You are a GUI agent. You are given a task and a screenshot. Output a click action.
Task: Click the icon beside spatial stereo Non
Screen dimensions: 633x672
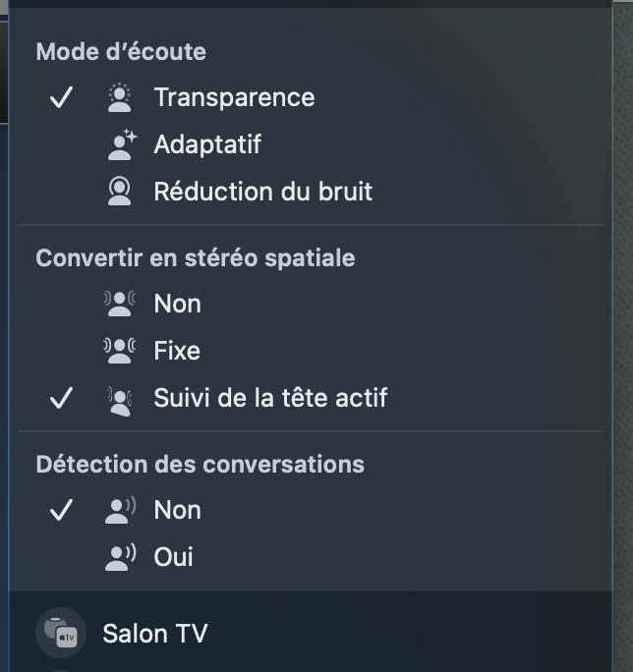120,304
